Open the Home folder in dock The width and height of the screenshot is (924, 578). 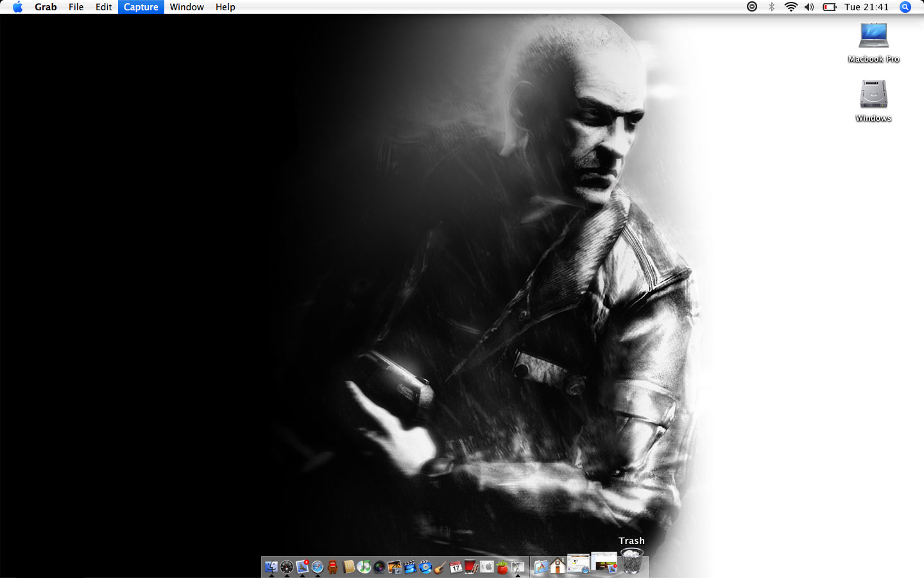point(557,565)
